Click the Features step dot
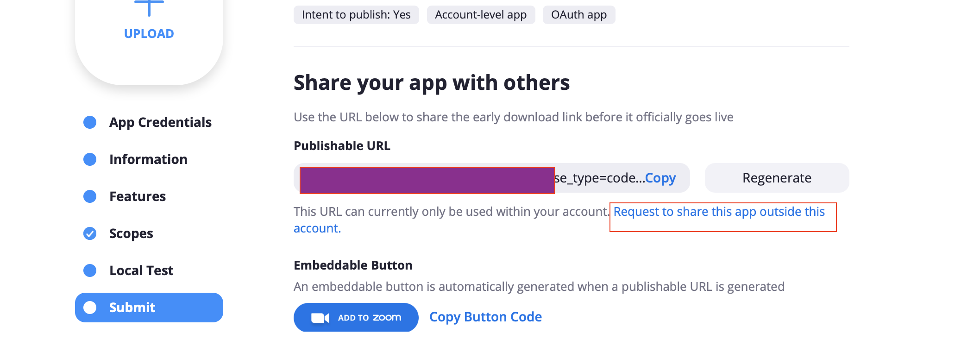This screenshot has height=352, width=980. coord(90,196)
